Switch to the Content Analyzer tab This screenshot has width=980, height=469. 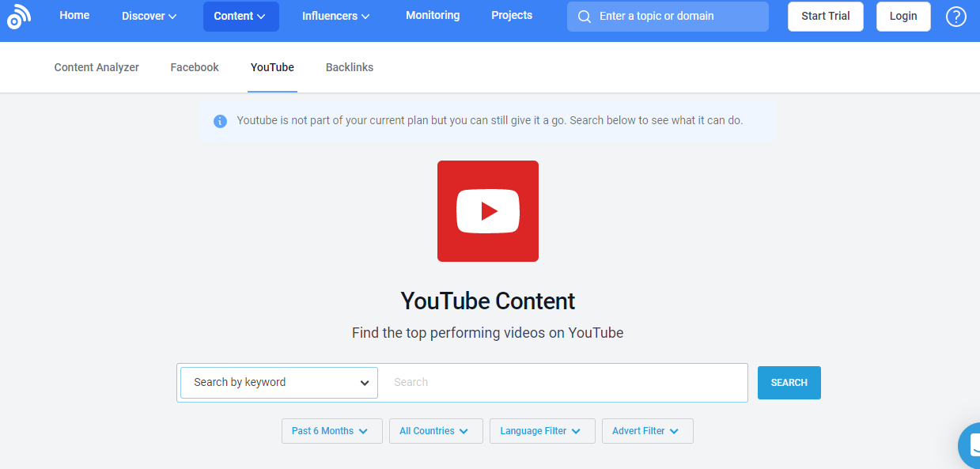coord(96,67)
